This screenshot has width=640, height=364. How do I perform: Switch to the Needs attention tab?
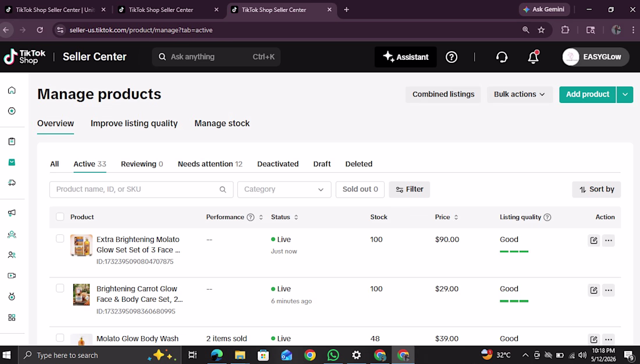(210, 164)
